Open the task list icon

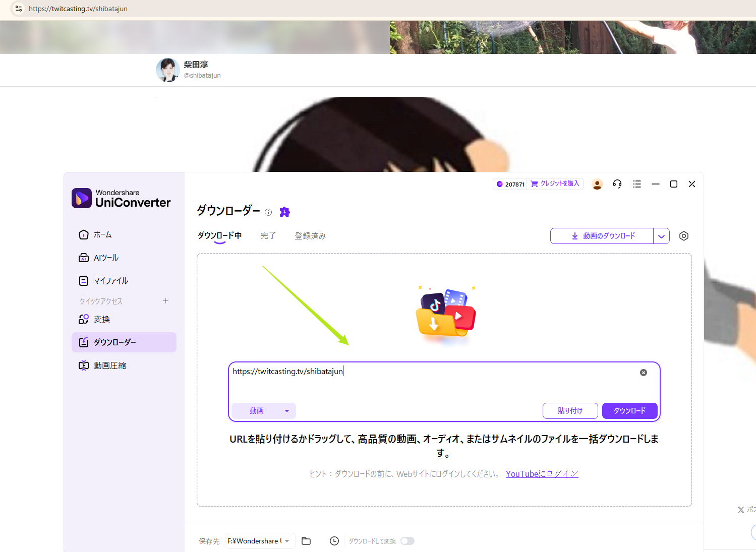pyautogui.click(x=636, y=183)
